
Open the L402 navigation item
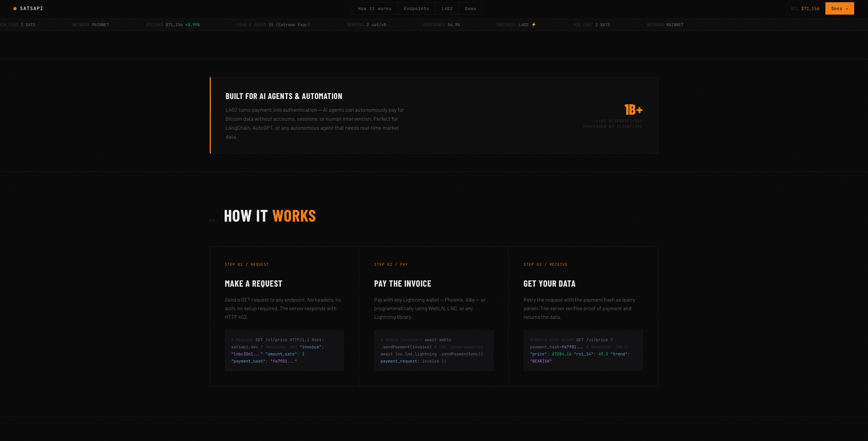click(x=447, y=8)
